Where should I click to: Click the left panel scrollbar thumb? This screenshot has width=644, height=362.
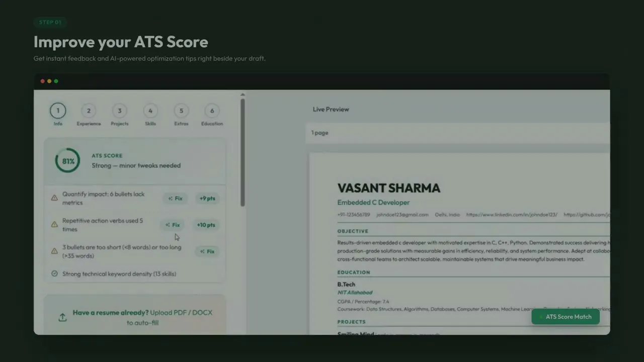[243, 152]
